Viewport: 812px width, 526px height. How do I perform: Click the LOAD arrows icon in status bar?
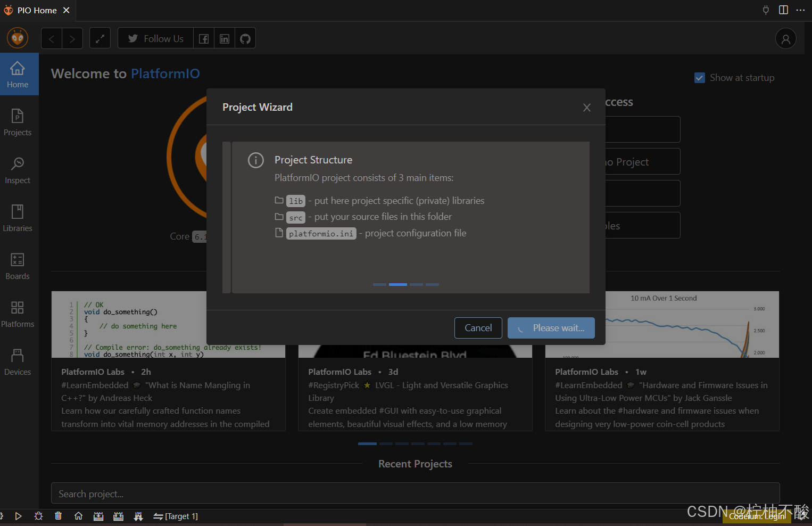138,516
